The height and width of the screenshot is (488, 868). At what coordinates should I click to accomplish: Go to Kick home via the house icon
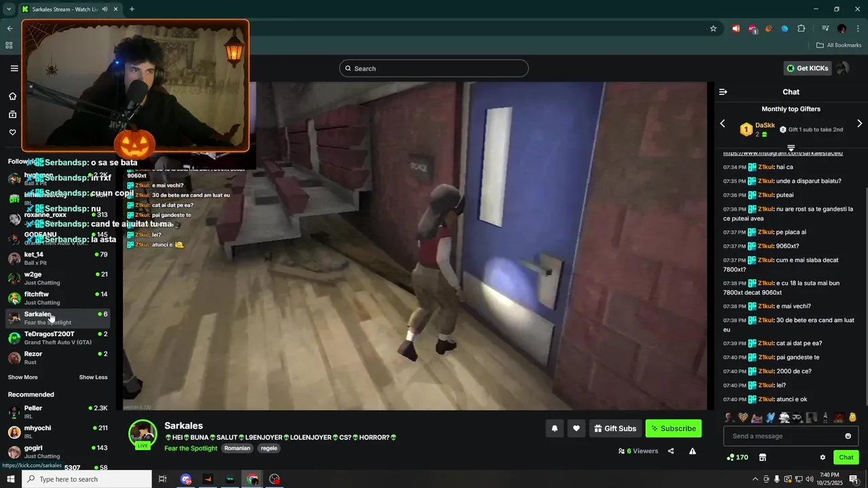(12, 96)
